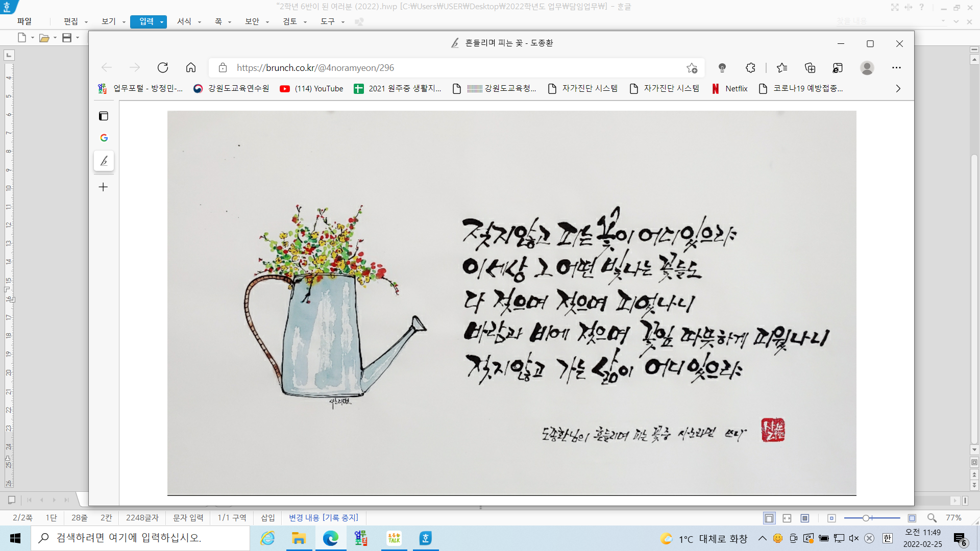Expand the 쪽 menu dropdown arrow
This screenshot has width=980, height=551.
pos(230,22)
